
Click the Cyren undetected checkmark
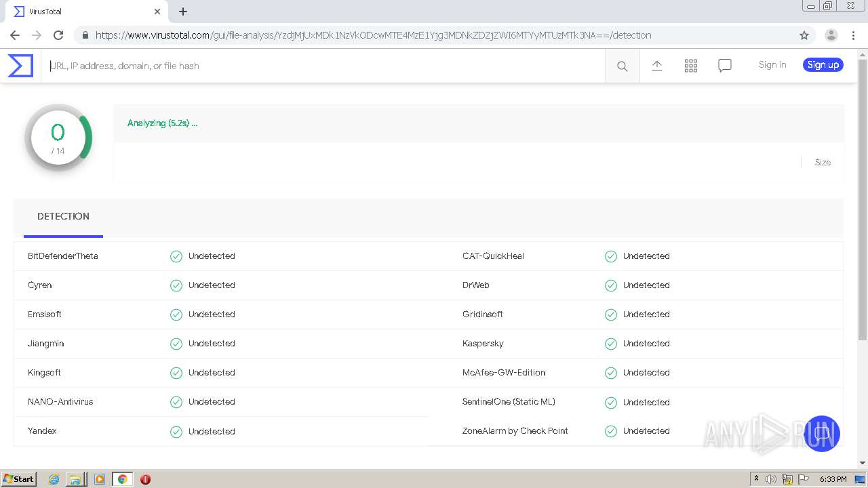(176, 285)
